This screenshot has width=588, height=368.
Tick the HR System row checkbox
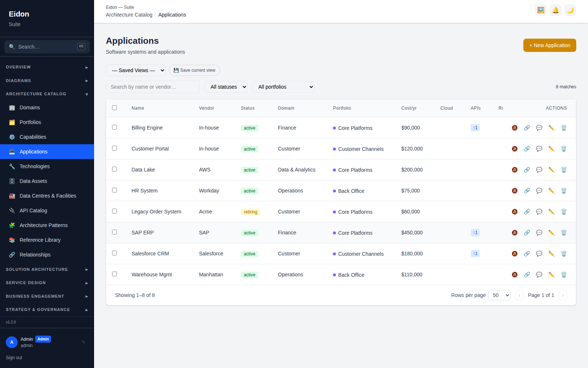click(x=114, y=190)
